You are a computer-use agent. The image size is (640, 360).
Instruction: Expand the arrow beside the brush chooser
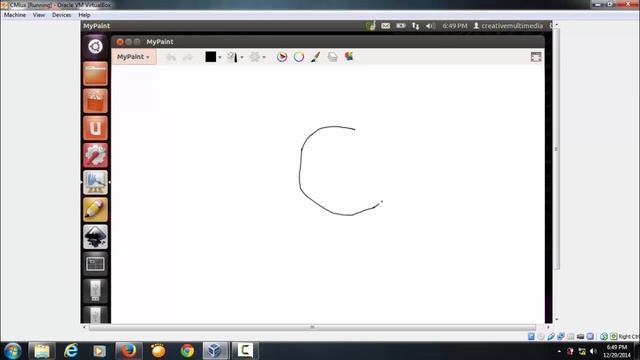[x=242, y=57]
